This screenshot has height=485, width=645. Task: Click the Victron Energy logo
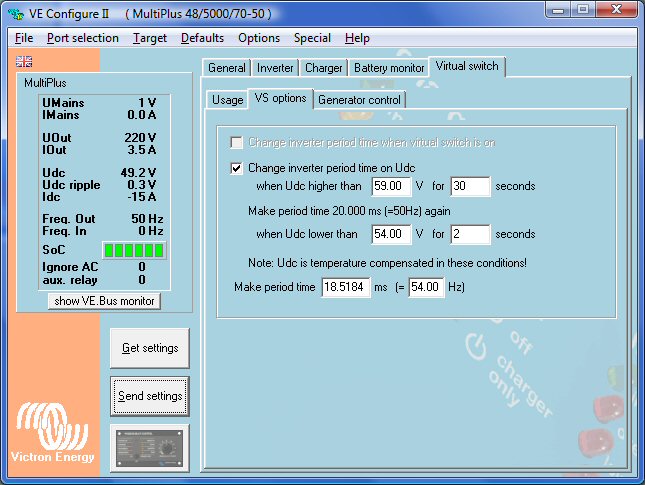(52, 432)
